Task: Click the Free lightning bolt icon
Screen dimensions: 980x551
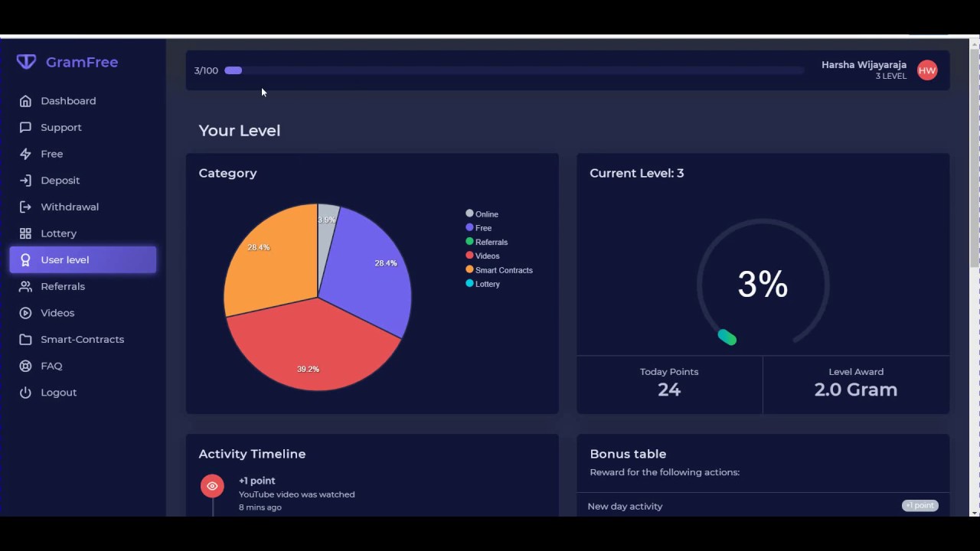Action: point(25,154)
